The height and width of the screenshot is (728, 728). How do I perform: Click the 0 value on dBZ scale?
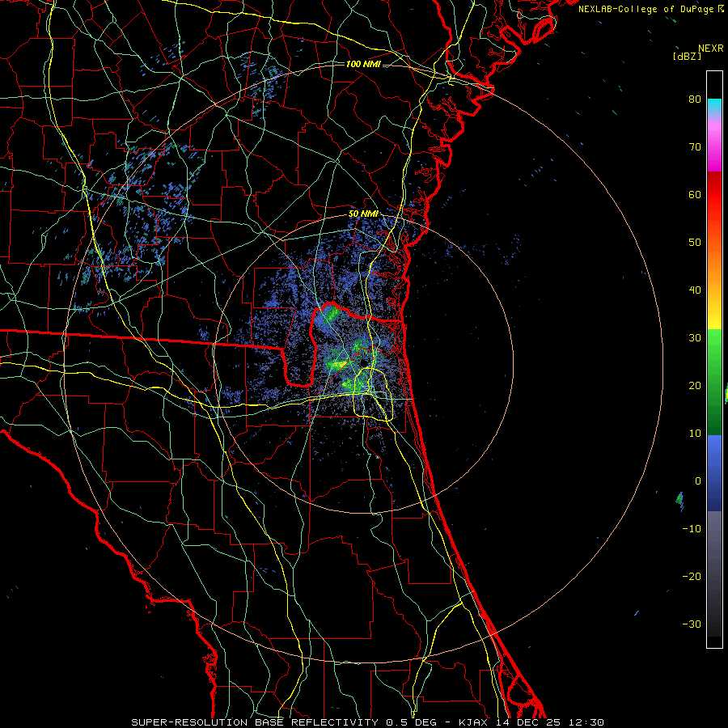[698, 481]
